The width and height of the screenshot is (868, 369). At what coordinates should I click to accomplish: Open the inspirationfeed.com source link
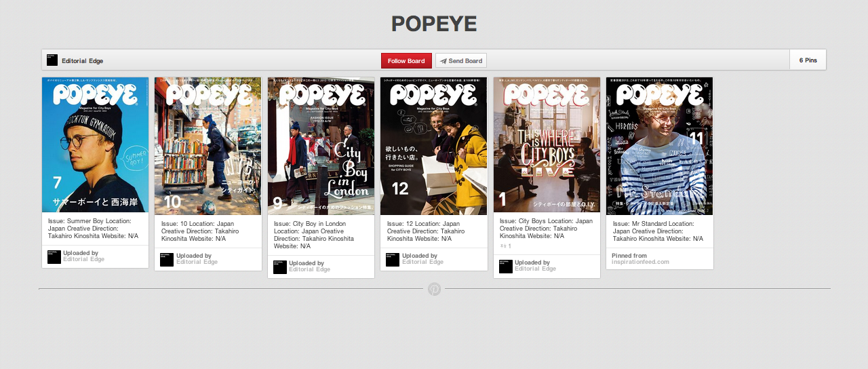pos(640,262)
